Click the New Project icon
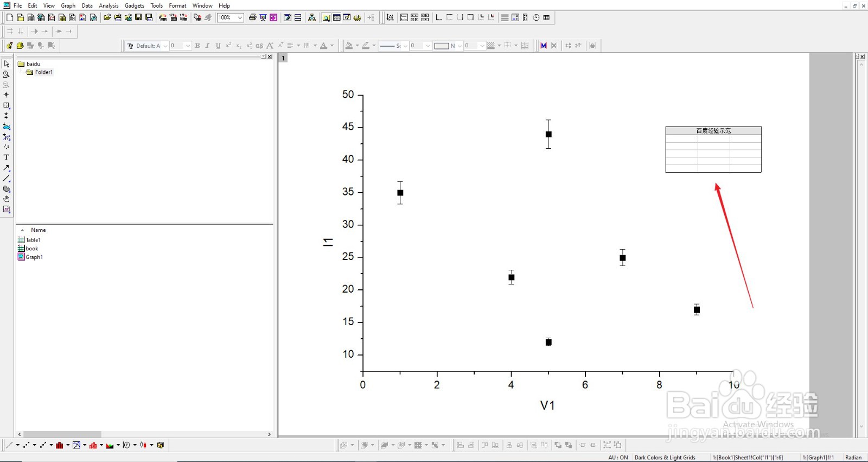868x462 pixels. [x=10, y=17]
